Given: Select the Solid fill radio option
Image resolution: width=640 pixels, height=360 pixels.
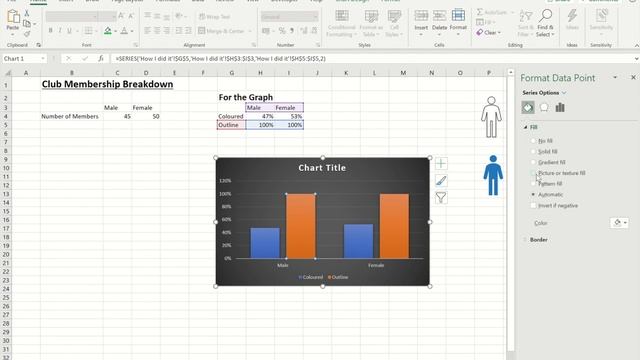Looking at the screenshot, I should pyautogui.click(x=533, y=151).
